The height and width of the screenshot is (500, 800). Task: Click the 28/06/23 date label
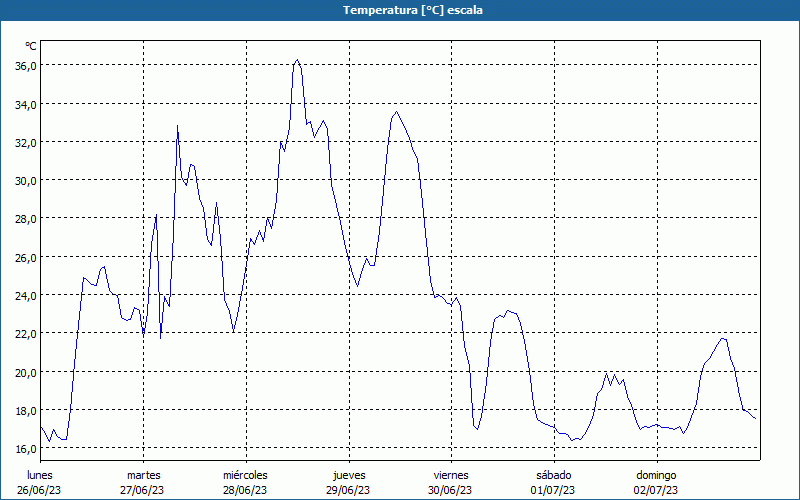click(245, 490)
